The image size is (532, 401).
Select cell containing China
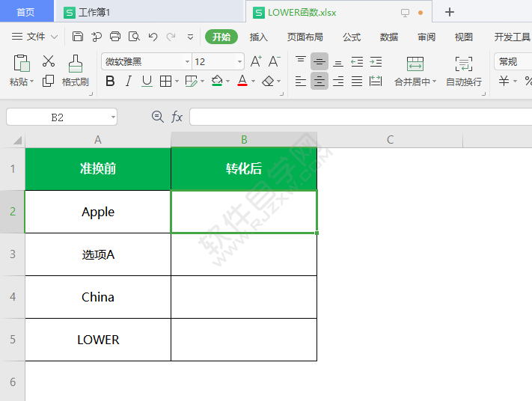coord(98,297)
